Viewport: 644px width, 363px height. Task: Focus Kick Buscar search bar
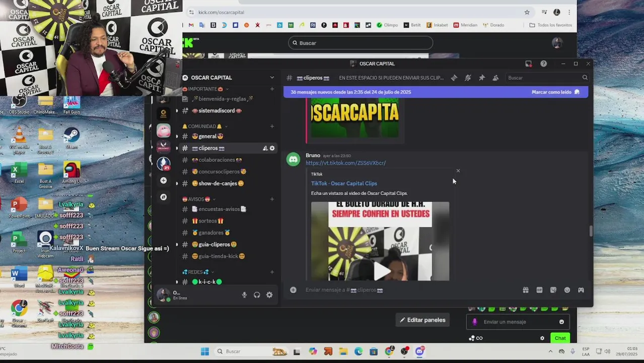click(361, 43)
